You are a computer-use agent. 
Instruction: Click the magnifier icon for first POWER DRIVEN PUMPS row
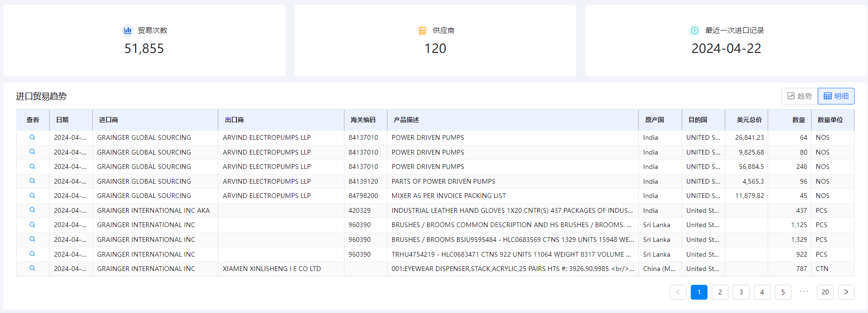[32, 137]
